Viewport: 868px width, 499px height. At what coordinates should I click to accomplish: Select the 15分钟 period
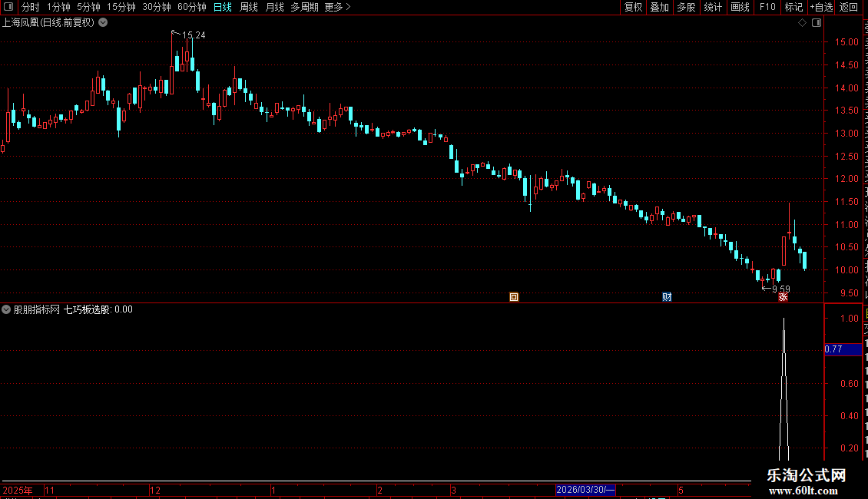pyautogui.click(x=121, y=7)
